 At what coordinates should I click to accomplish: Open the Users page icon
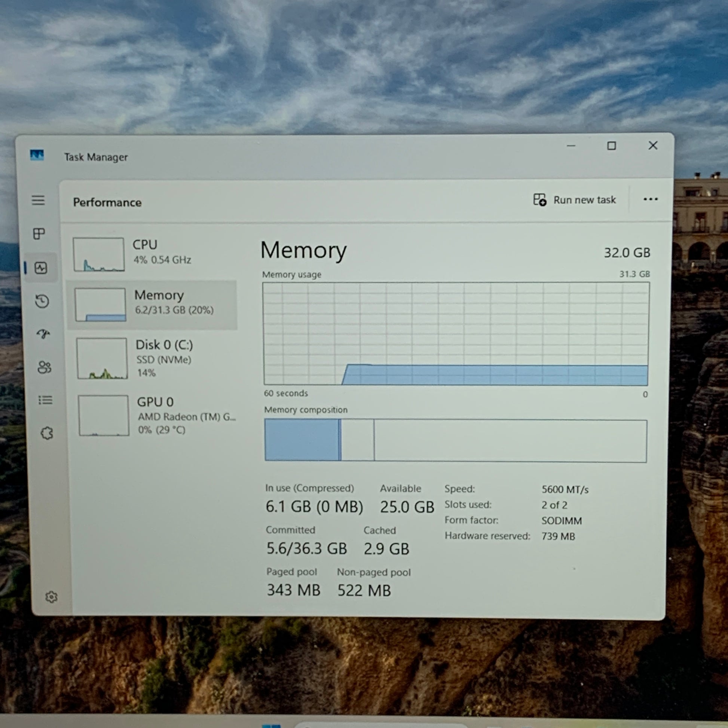(45, 367)
